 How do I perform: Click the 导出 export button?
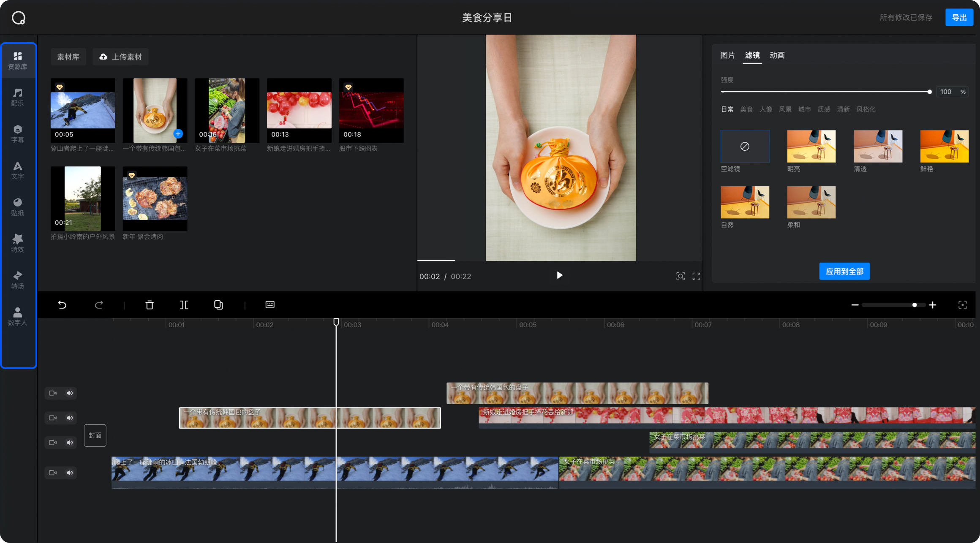point(959,17)
